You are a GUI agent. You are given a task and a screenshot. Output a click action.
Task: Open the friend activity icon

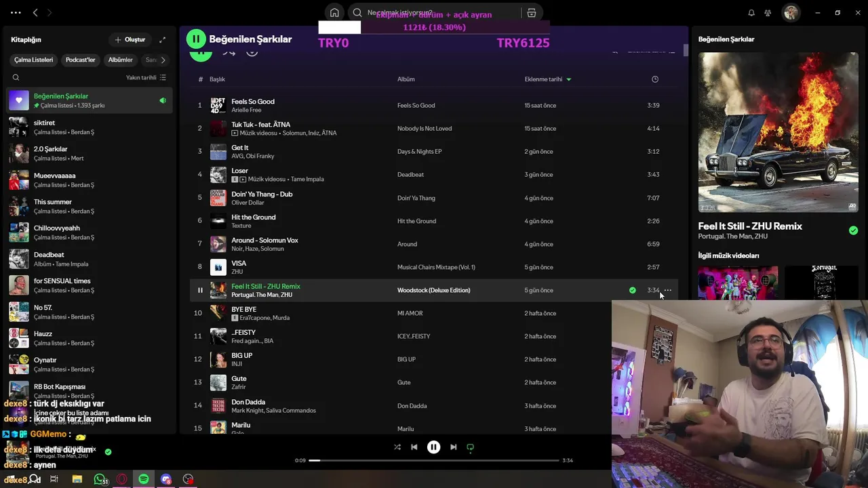click(768, 13)
